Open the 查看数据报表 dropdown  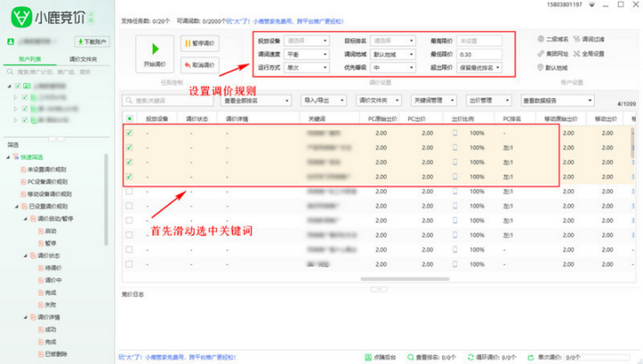tap(558, 100)
